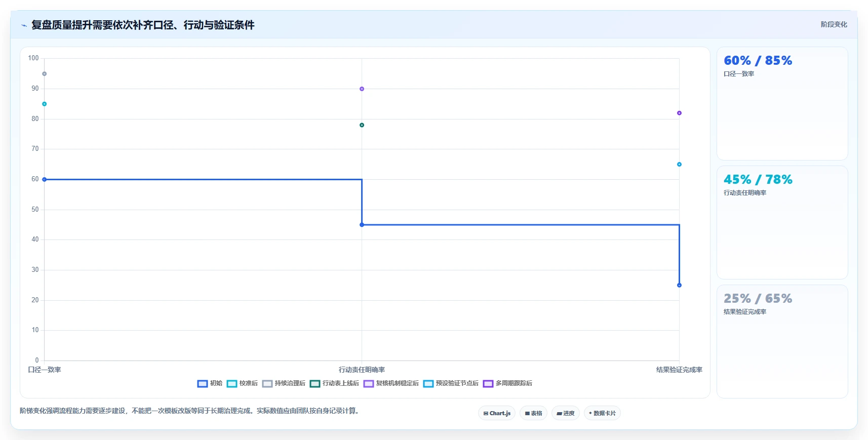
Task: Open the 45% / 78% 行动责任明确率 card
Action: coord(782,223)
